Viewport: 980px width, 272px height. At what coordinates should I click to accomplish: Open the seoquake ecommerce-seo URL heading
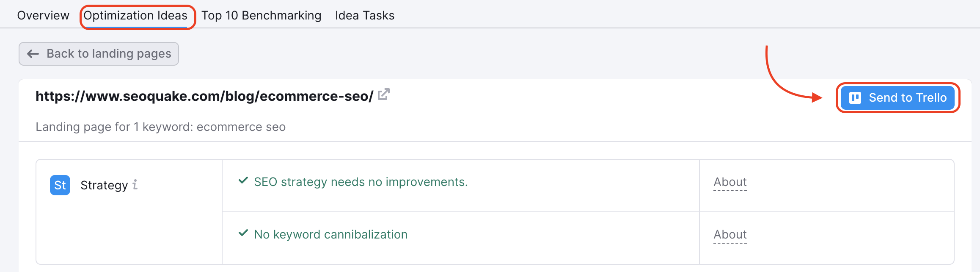click(204, 96)
